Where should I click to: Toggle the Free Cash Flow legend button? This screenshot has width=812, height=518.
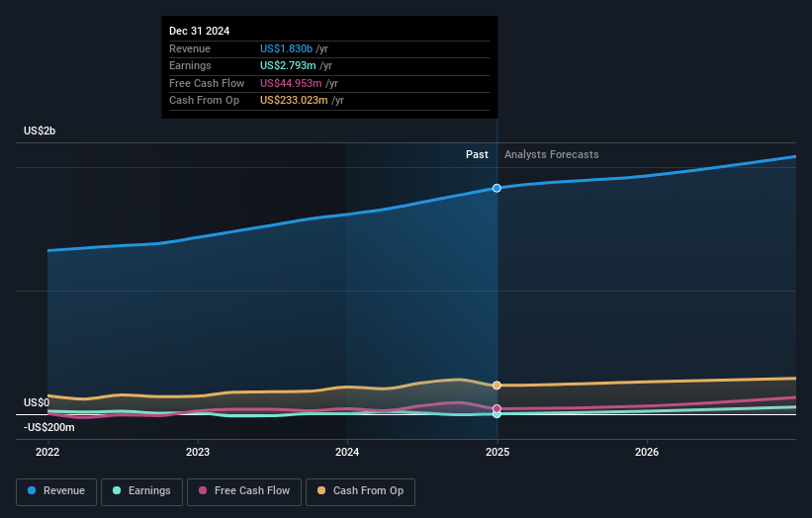coord(244,491)
